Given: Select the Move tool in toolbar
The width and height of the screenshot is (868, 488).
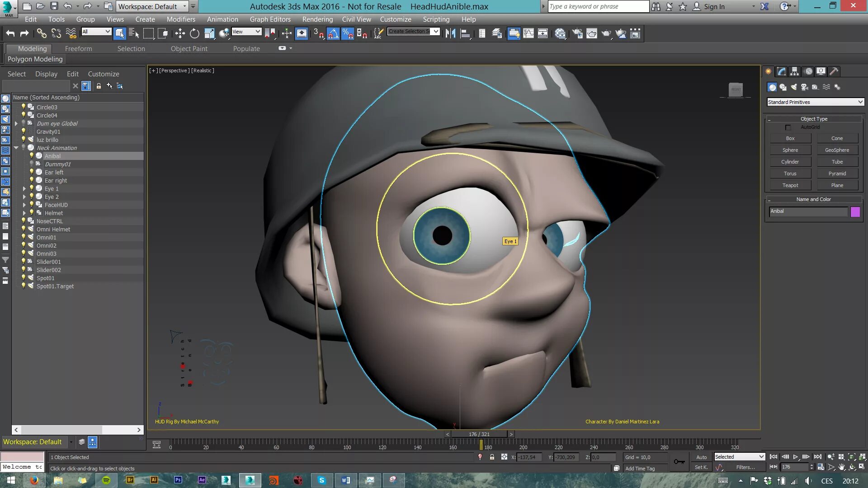Looking at the screenshot, I should pos(180,33).
